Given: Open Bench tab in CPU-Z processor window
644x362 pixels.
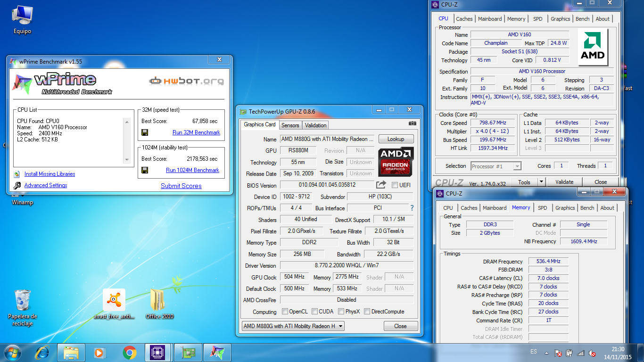Looking at the screenshot, I should (x=583, y=19).
